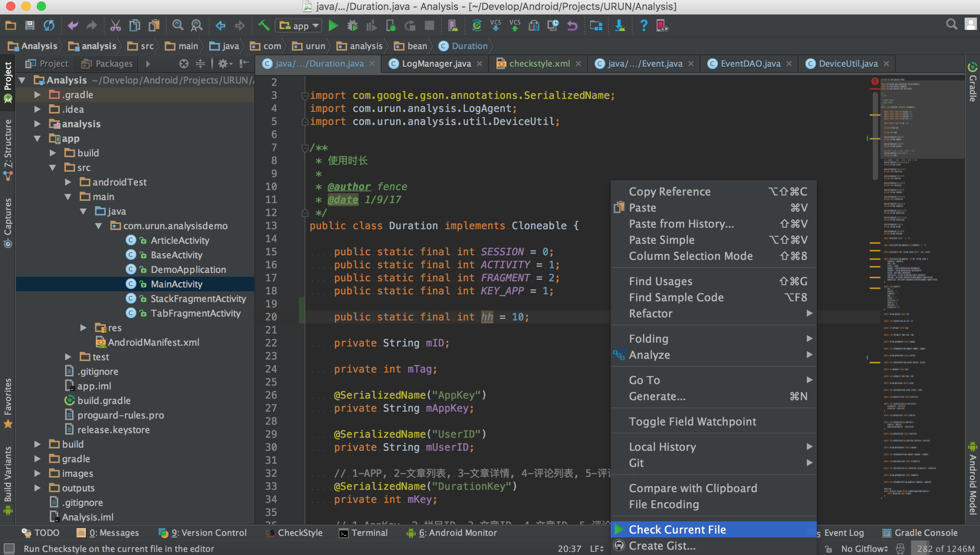Click the Save All toolbar icon
Image resolution: width=980 pixels, height=555 pixels.
(x=29, y=26)
